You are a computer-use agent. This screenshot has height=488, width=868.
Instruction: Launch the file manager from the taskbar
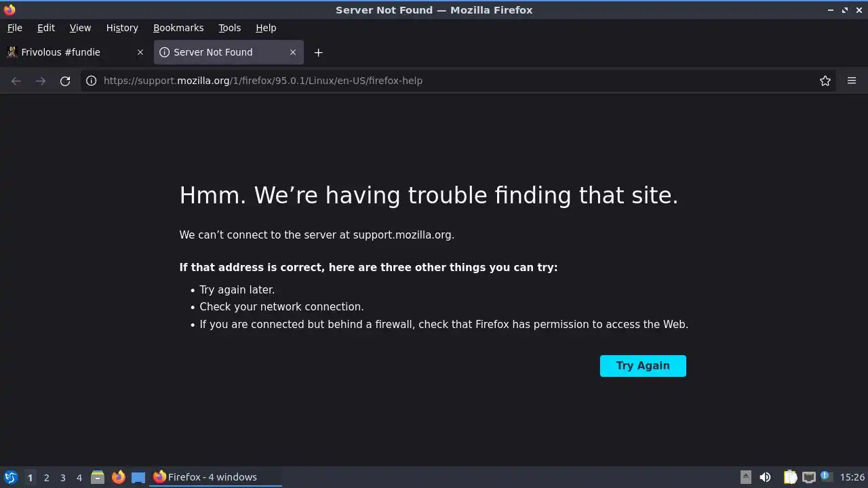pyautogui.click(x=98, y=477)
